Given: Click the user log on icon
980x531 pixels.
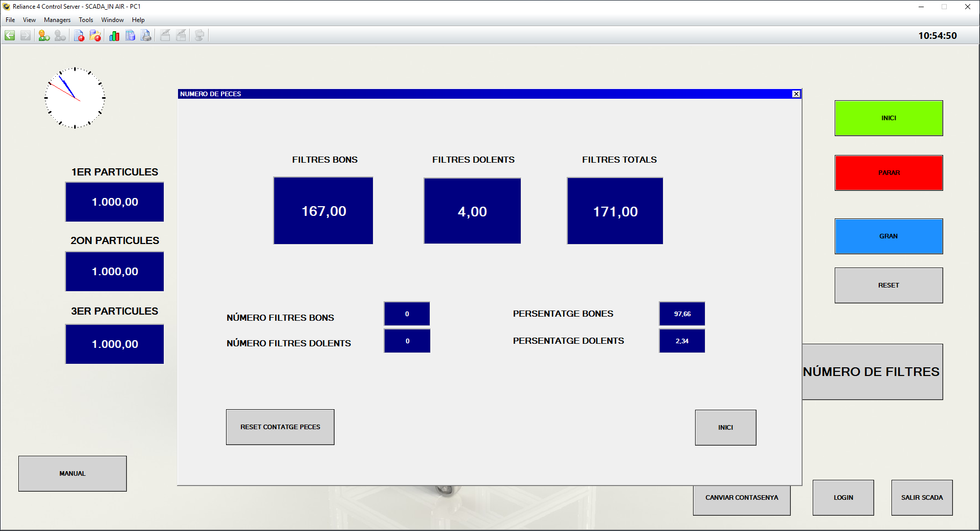Looking at the screenshot, I should [44, 35].
